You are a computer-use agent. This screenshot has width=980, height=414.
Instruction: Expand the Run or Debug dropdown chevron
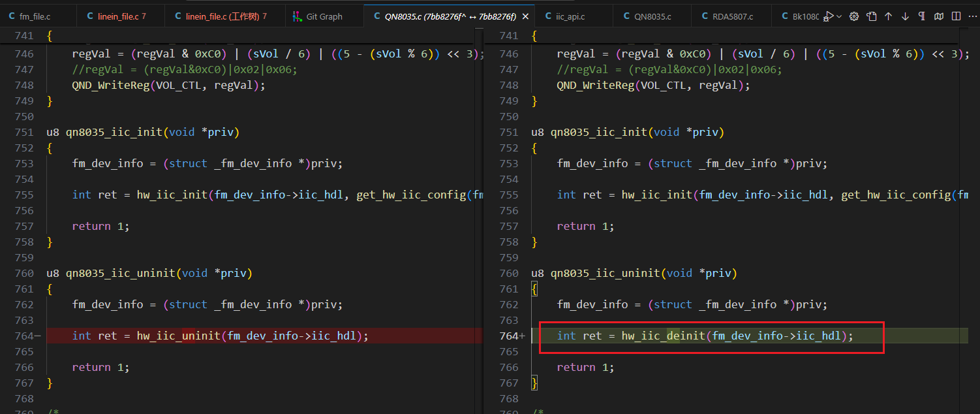[839, 16]
